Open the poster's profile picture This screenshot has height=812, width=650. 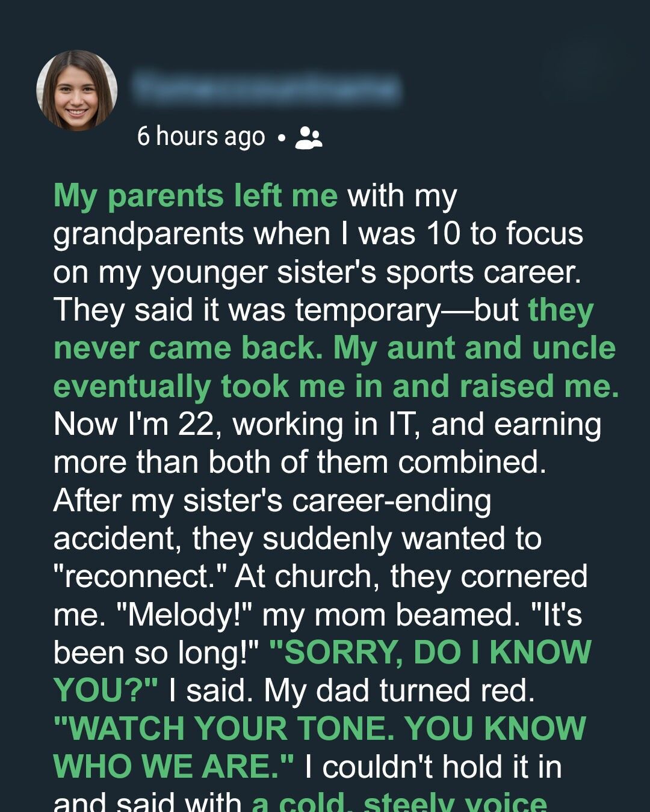click(x=77, y=90)
